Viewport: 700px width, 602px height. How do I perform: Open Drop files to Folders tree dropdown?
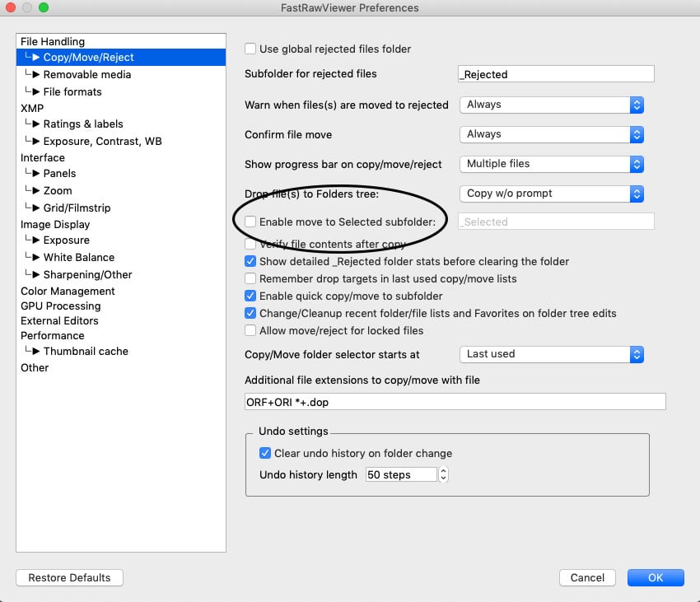pyautogui.click(x=552, y=194)
